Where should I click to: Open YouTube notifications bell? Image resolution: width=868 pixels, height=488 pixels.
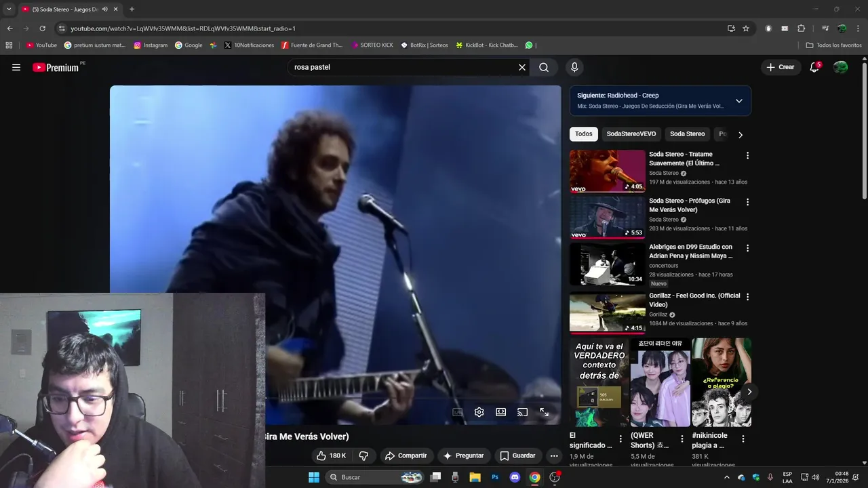tap(814, 67)
